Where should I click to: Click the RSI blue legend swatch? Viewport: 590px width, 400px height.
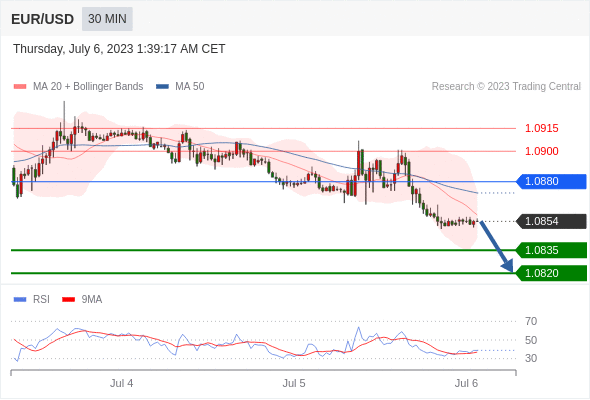pos(20,300)
